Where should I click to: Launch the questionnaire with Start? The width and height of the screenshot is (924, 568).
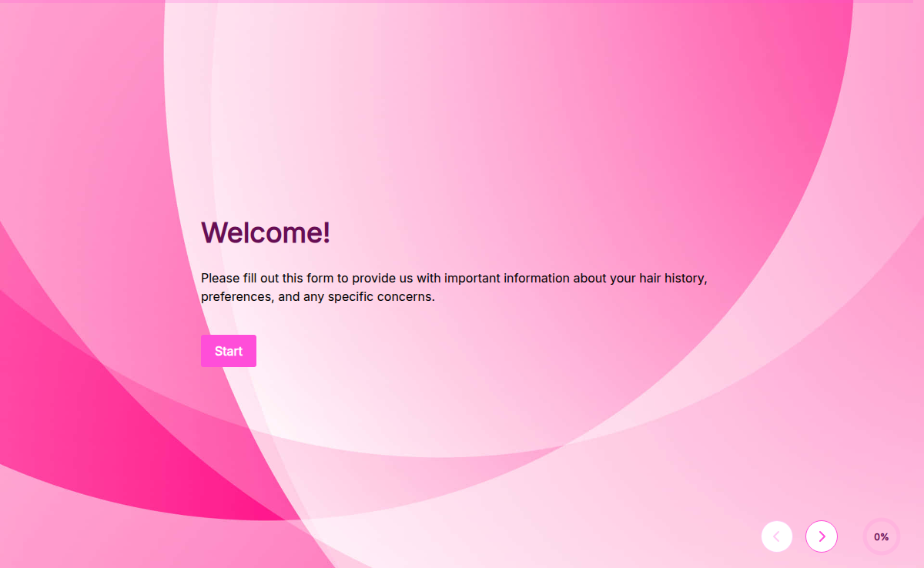click(x=228, y=351)
